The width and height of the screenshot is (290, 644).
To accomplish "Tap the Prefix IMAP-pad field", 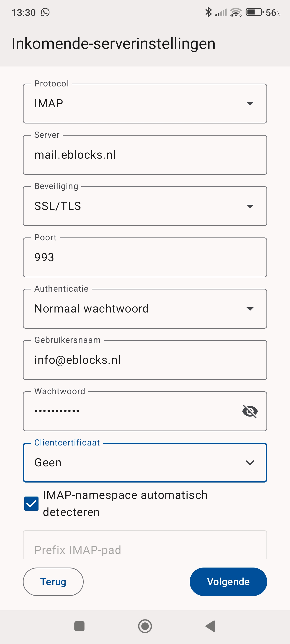I will pyautogui.click(x=145, y=549).
